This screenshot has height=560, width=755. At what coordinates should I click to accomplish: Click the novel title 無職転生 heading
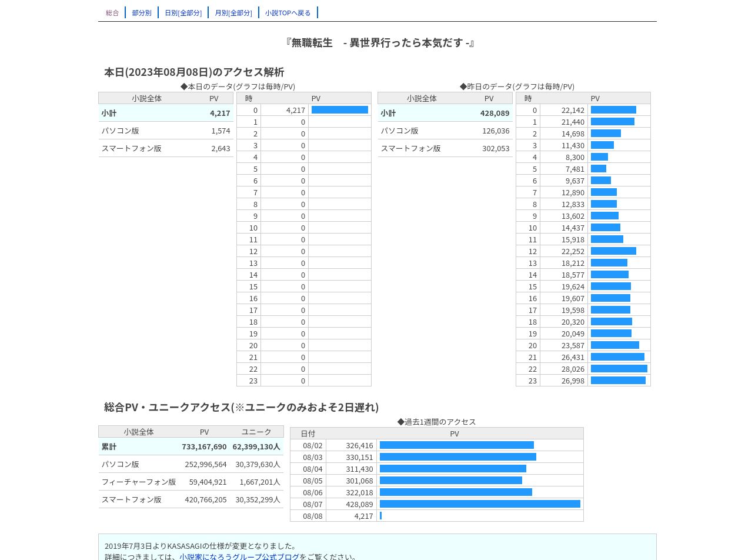[x=380, y=43]
